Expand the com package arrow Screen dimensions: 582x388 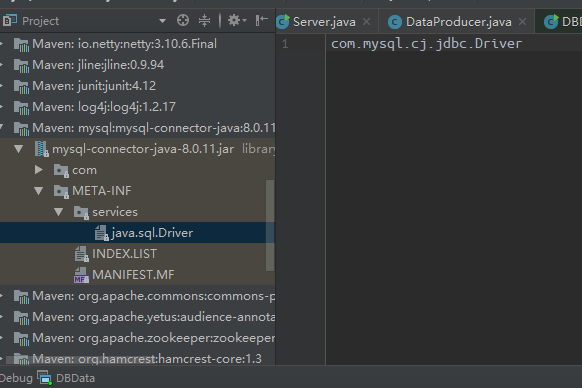pos(39,170)
